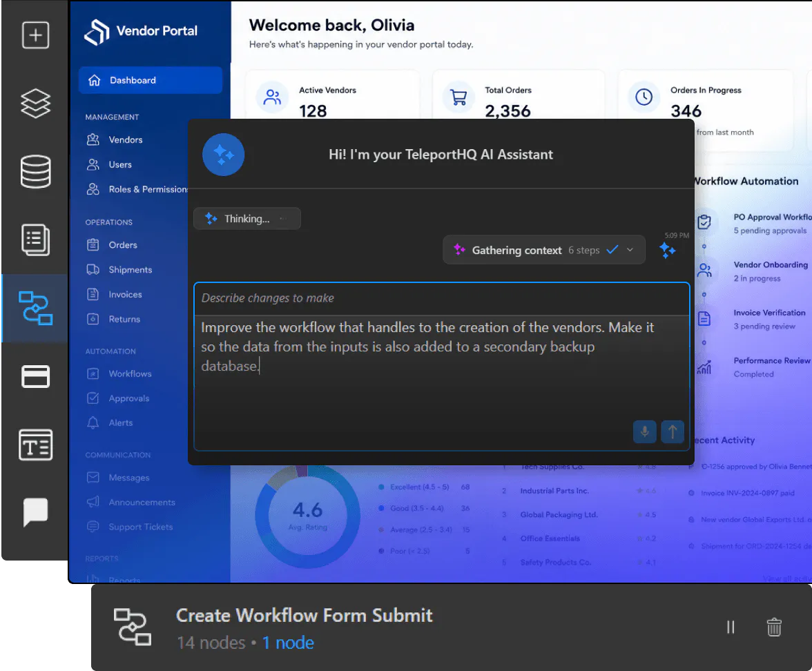Viewport: 812px width, 671px height.
Task: Open the chat bubble icon
Action: (35, 512)
